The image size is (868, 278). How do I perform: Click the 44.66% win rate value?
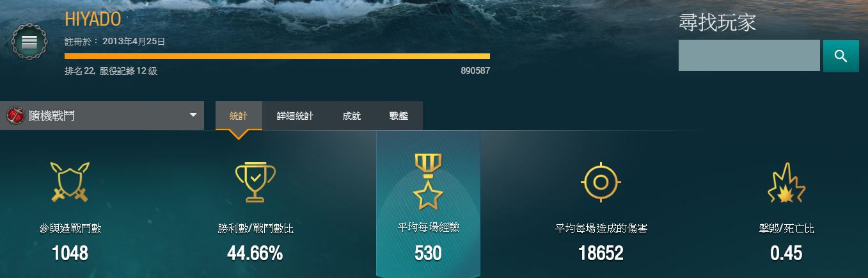tap(255, 254)
